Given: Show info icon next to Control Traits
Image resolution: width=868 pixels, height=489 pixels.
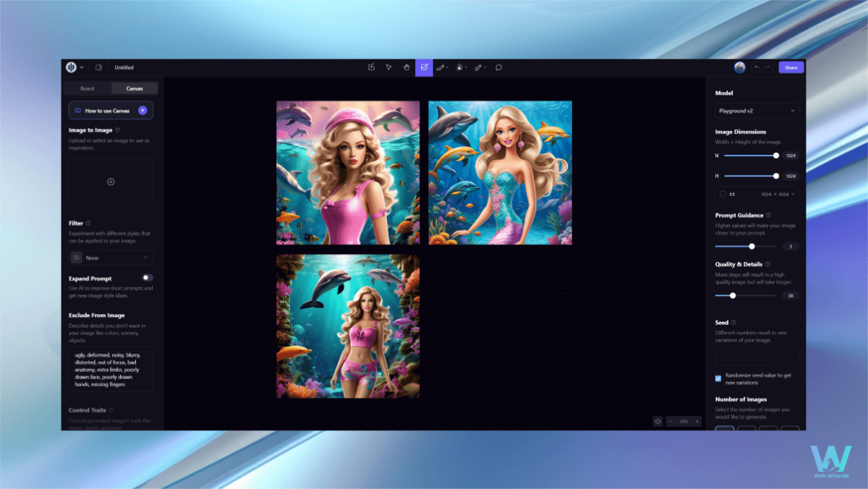Looking at the screenshot, I should 111,410.
